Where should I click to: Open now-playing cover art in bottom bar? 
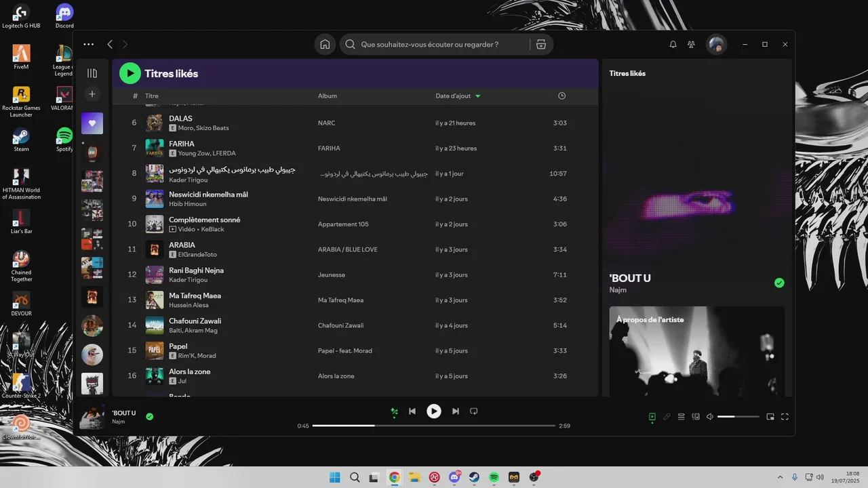(92, 417)
